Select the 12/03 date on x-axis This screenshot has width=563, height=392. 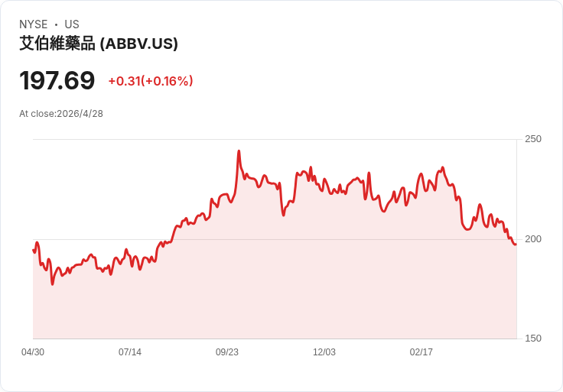click(324, 352)
